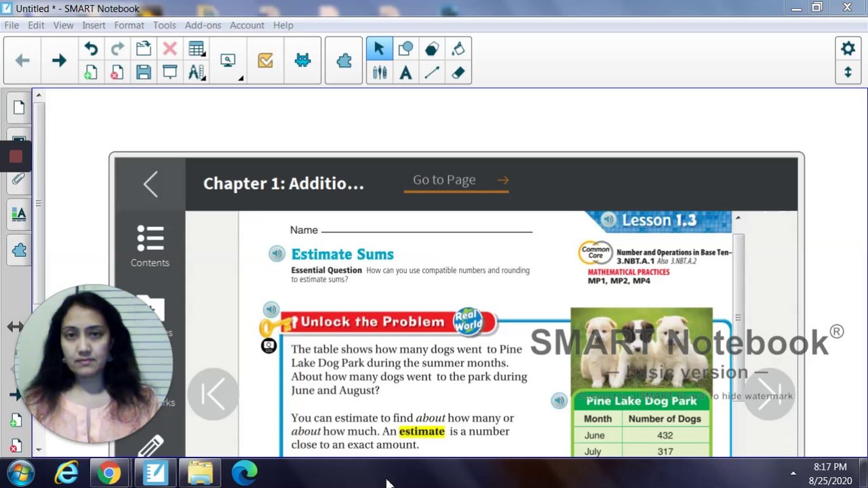Open measurement tools dropdown

(x=197, y=73)
